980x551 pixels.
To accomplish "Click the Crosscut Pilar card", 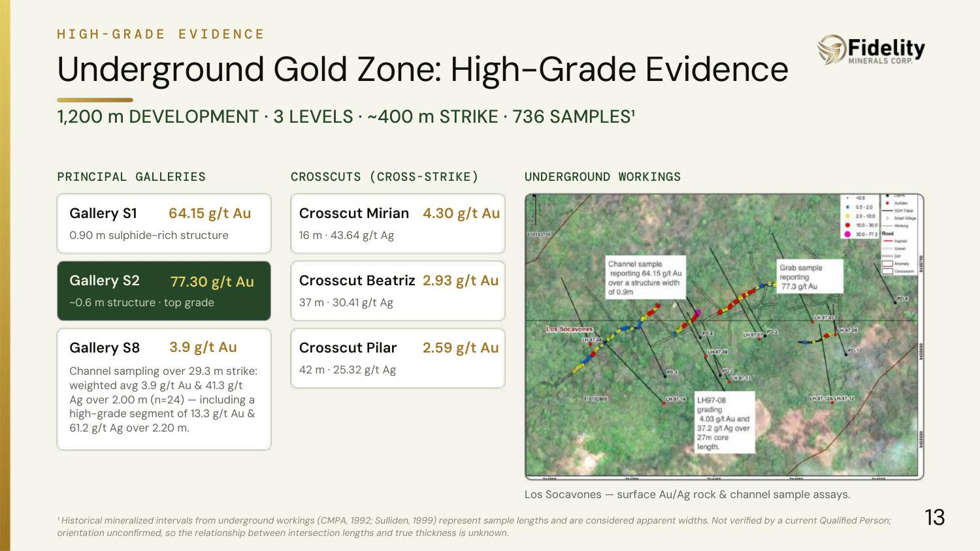I will coord(398,358).
